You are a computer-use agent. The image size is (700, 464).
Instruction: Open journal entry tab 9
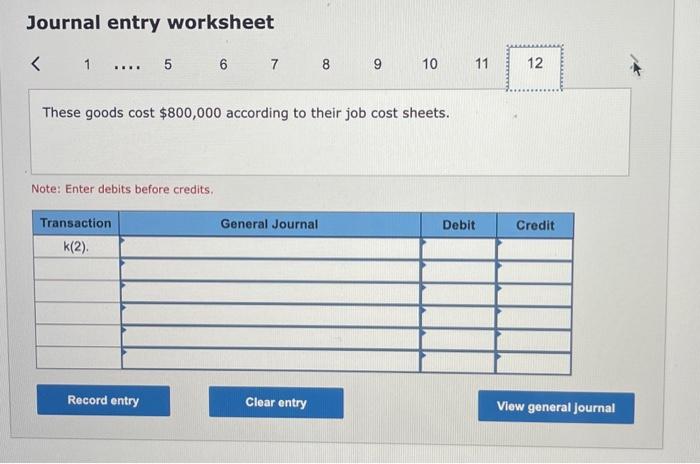378,64
